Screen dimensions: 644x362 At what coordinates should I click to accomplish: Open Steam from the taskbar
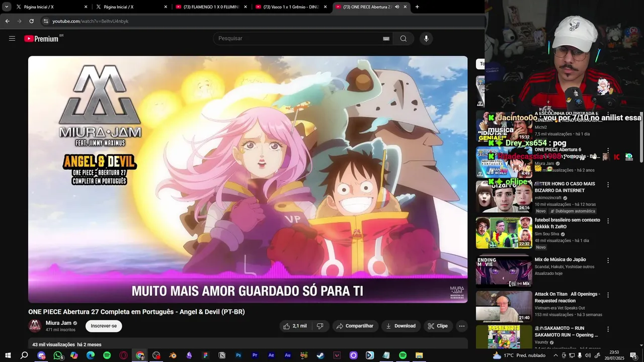click(x=320, y=355)
